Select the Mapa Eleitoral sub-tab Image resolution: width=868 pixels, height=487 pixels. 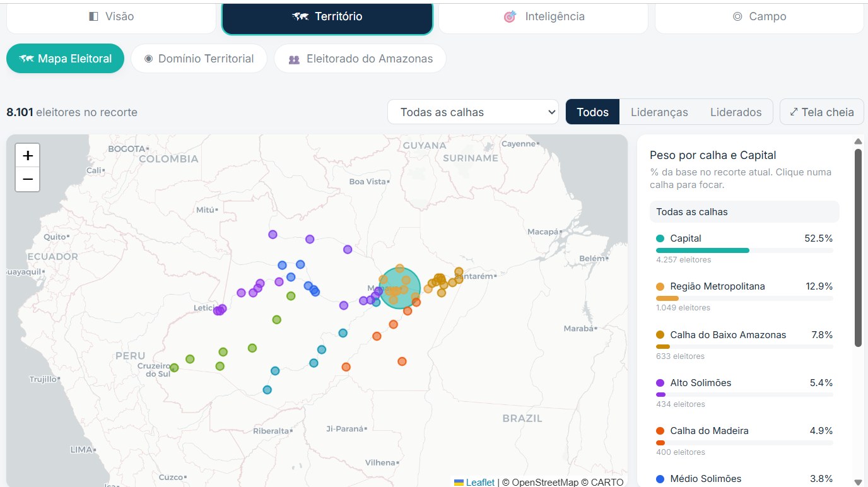(66, 59)
